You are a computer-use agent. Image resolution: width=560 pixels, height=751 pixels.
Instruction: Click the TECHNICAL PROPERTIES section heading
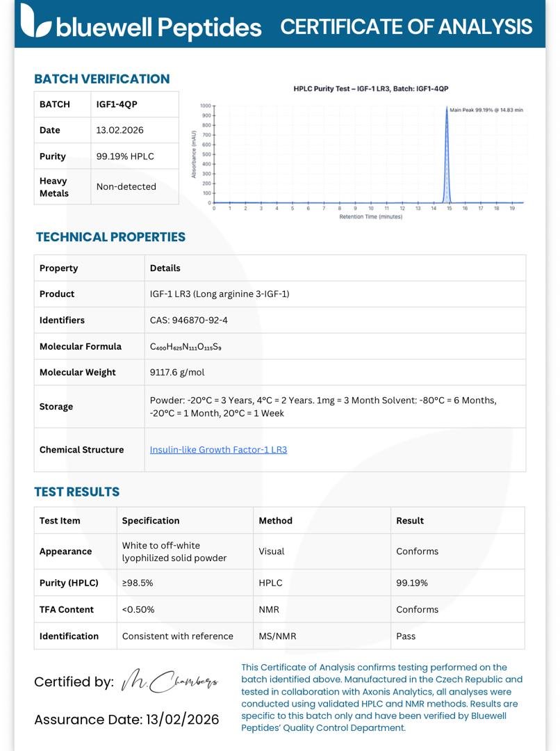110,237
